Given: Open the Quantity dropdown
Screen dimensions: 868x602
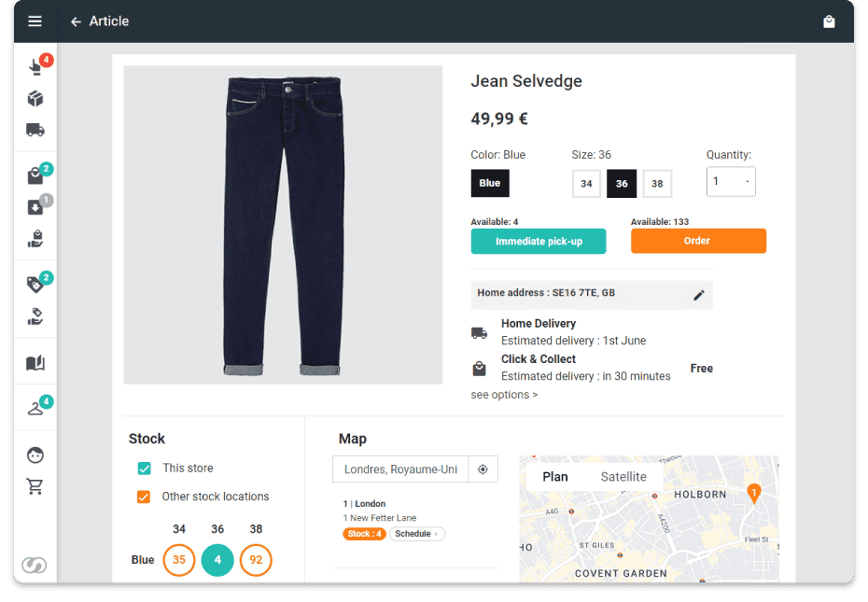Looking at the screenshot, I should (x=731, y=181).
